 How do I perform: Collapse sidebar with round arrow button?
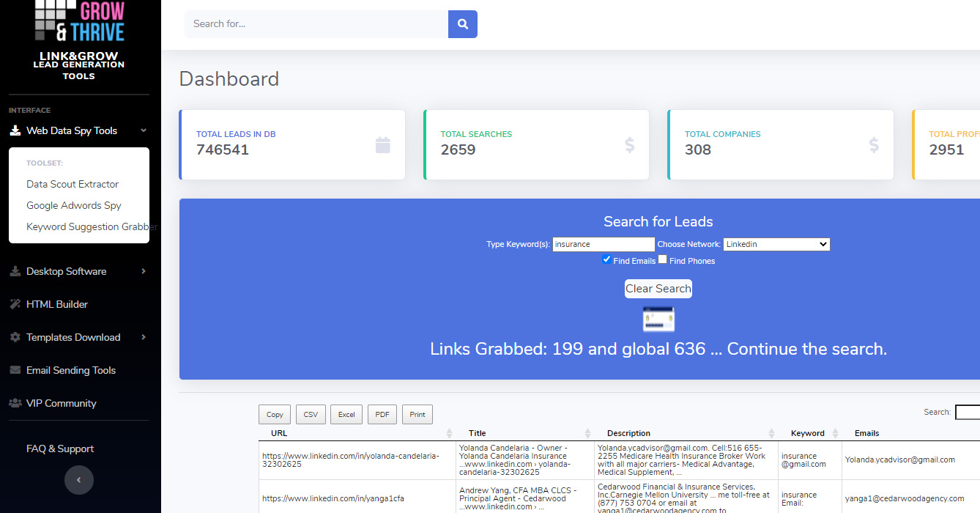point(79,480)
